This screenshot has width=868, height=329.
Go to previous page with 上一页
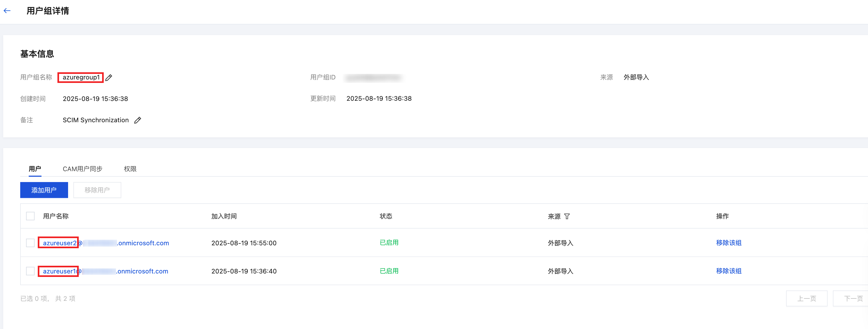point(806,298)
